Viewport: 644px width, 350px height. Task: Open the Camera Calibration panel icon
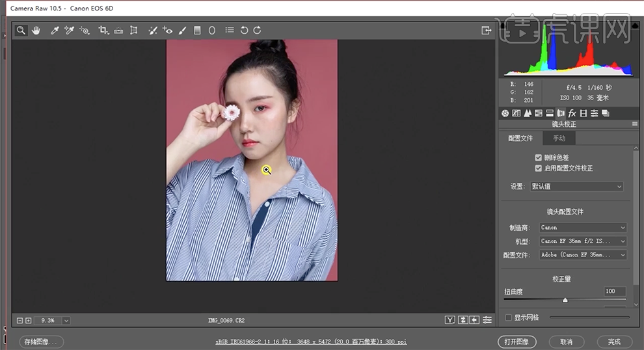584,113
